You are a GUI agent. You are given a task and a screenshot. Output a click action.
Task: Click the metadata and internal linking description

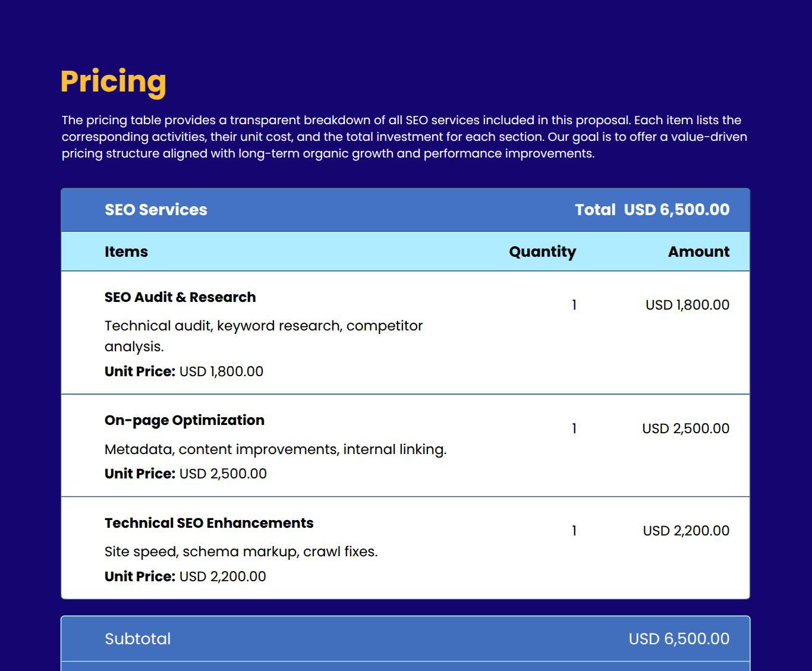click(275, 449)
